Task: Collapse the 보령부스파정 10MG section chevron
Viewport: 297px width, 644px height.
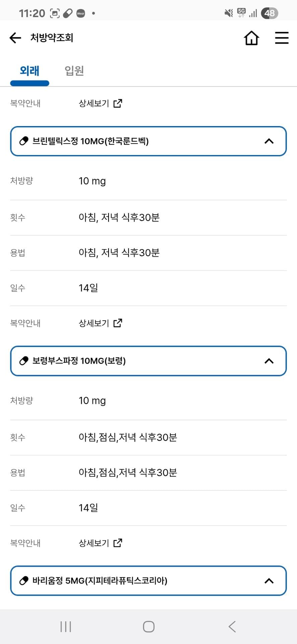Action: (x=269, y=361)
